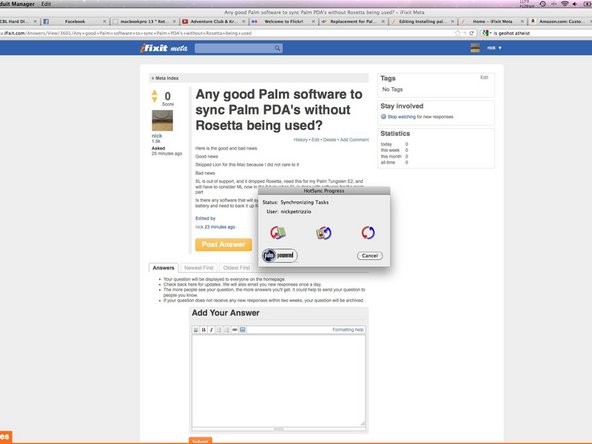Click the orange Submit button below the answer box
This screenshot has height=444, width=592.
tap(200, 441)
